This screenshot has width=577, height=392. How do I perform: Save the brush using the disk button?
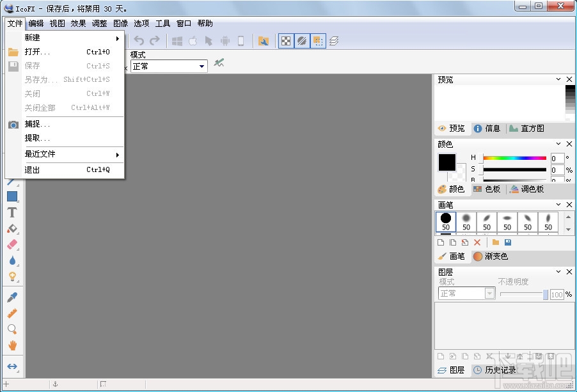pos(508,242)
